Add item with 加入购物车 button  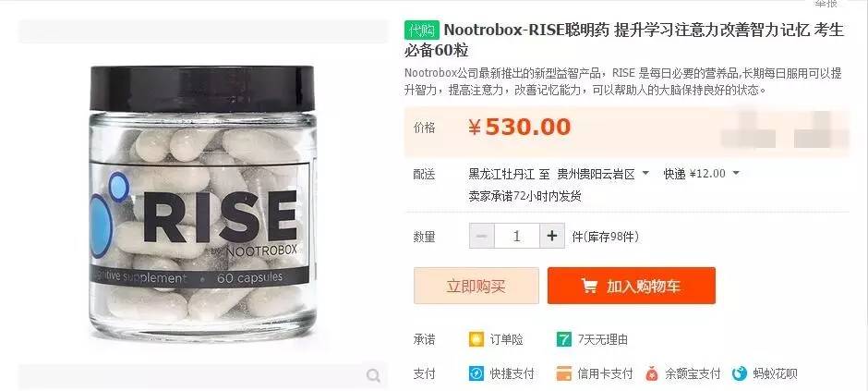[x=632, y=286]
